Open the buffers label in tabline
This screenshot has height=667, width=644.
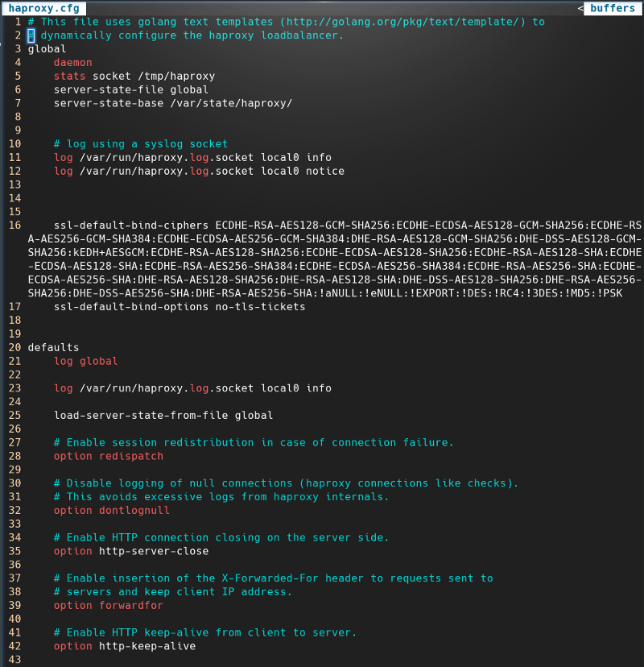pyautogui.click(x=613, y=9)
